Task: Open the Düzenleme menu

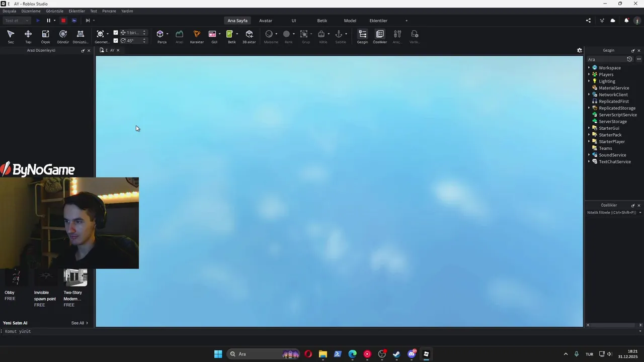Action: tap(31, 11)
